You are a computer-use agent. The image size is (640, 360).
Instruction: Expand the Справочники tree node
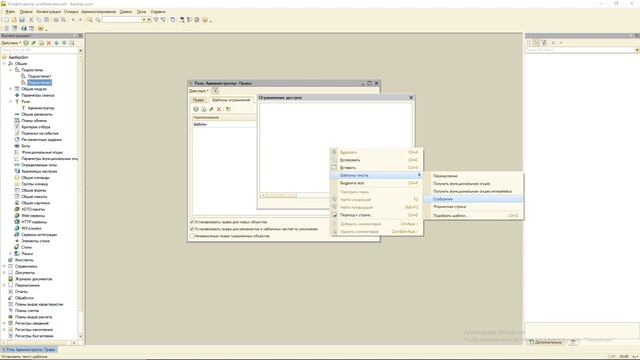(x=5, y=266)
